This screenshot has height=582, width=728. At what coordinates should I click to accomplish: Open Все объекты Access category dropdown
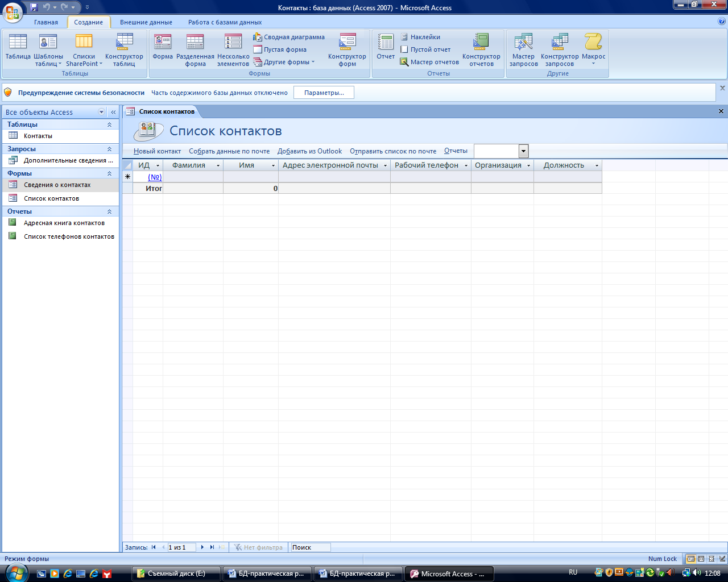pos(102,112)
